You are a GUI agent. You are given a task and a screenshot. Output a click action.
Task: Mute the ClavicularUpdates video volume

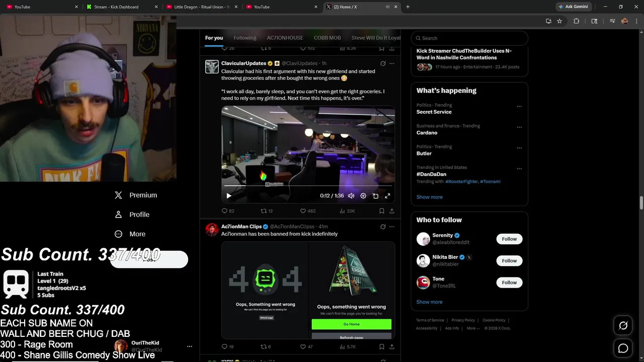pos(351,196)
